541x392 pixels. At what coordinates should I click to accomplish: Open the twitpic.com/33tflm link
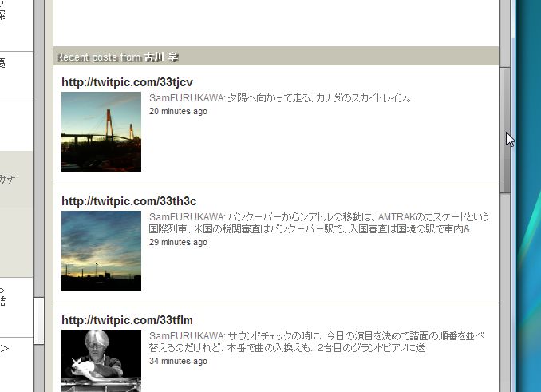tap(127, 320)
